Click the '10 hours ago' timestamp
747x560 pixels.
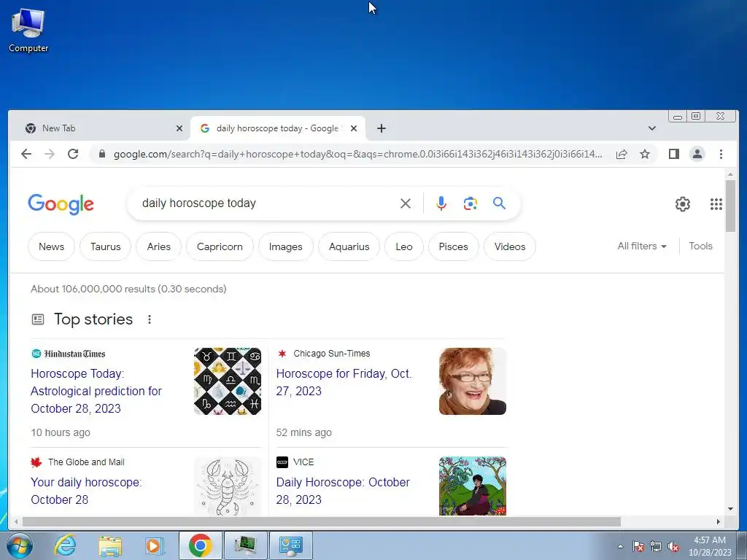click(61, 432)
